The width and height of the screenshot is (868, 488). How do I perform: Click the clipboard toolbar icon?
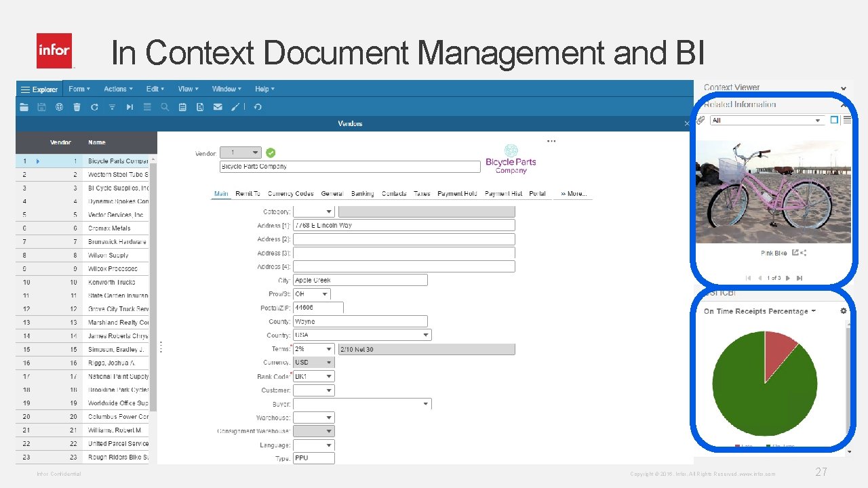182,106
